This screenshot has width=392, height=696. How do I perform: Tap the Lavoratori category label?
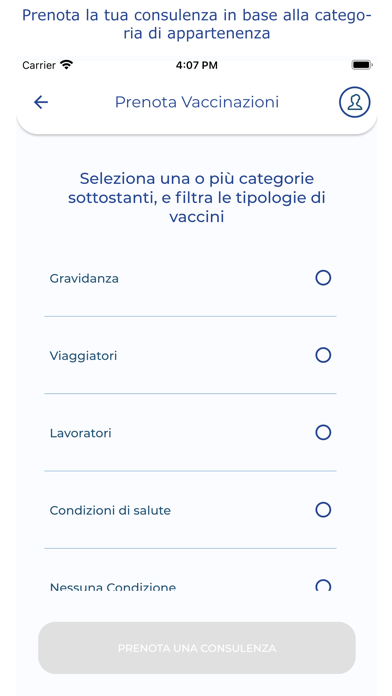(x=80, y=433)
